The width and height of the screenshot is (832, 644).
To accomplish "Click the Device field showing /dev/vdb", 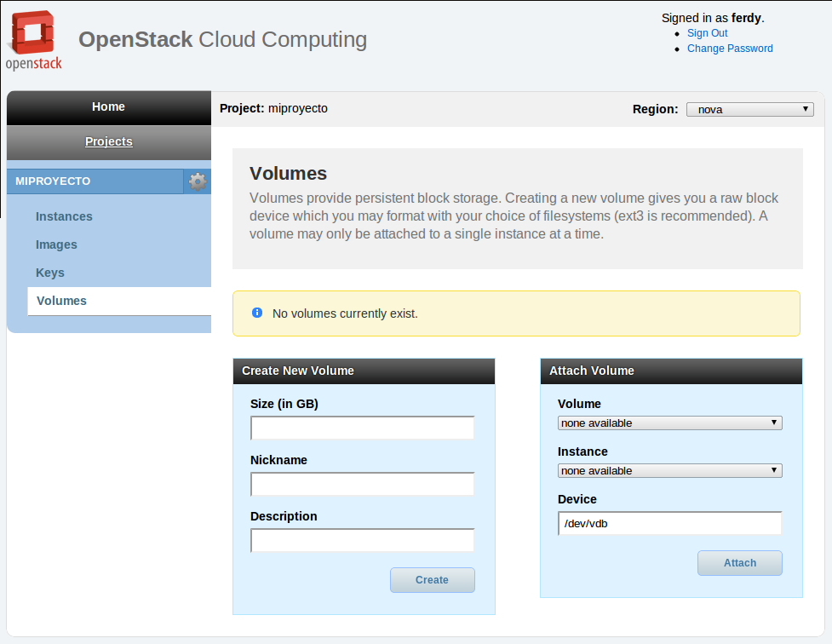I will coord(669,524).
